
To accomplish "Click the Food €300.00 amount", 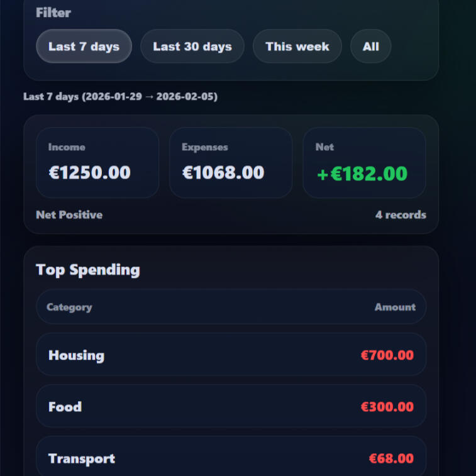I will (387, 407).
